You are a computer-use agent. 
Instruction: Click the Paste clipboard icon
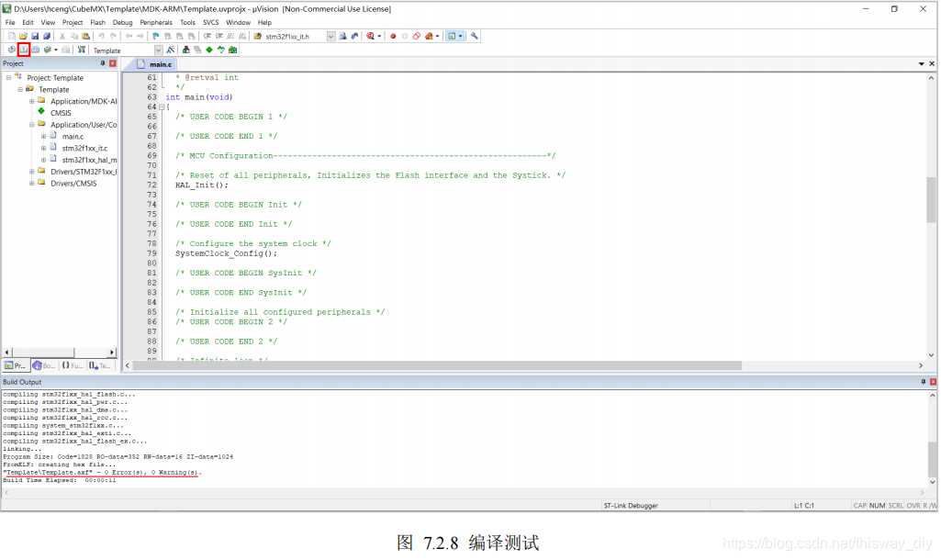(x=85, y=36)
